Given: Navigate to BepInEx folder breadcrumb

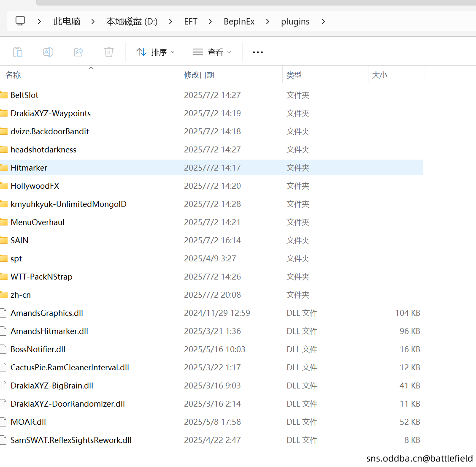Looking at the screenshot, I should pos(239,21).
